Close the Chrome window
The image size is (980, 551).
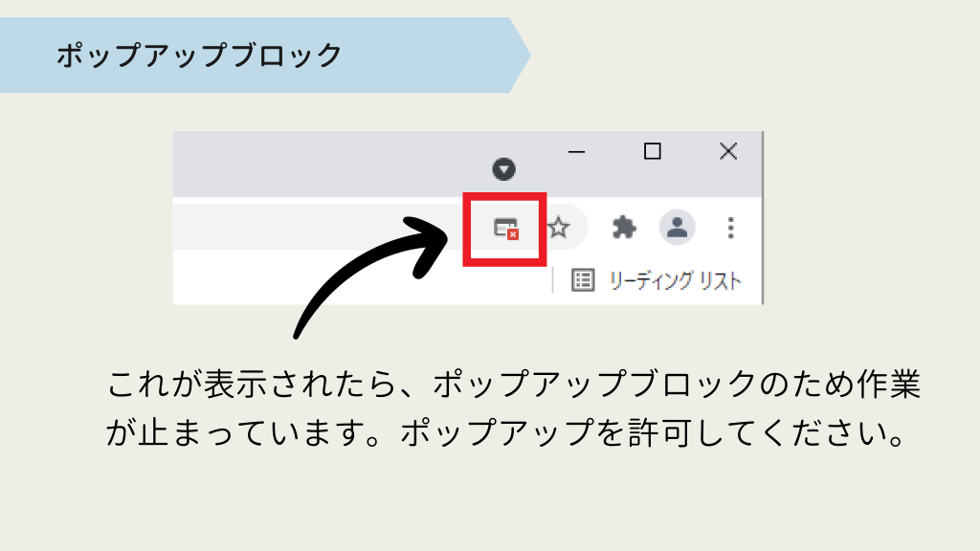coord(727,151)
